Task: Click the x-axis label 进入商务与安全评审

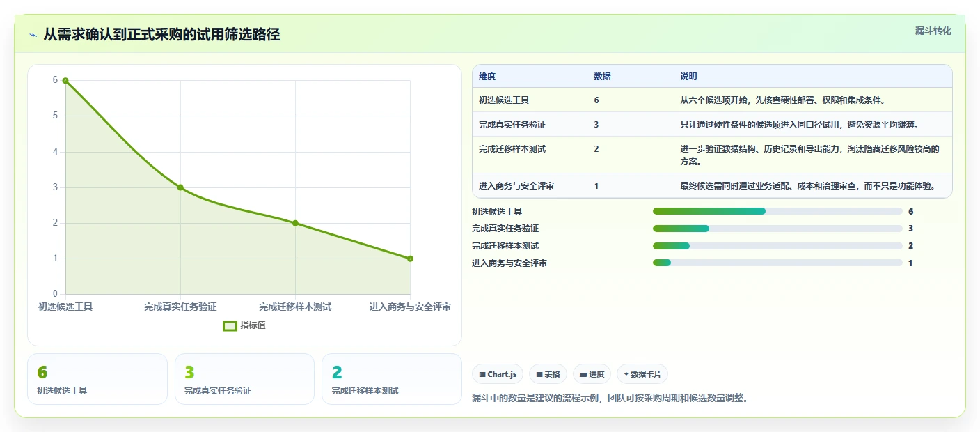Action: [410, 307]
